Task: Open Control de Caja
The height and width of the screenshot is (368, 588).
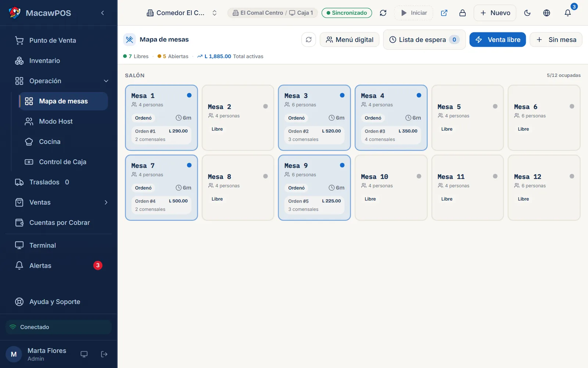Action: click(64, 162)
